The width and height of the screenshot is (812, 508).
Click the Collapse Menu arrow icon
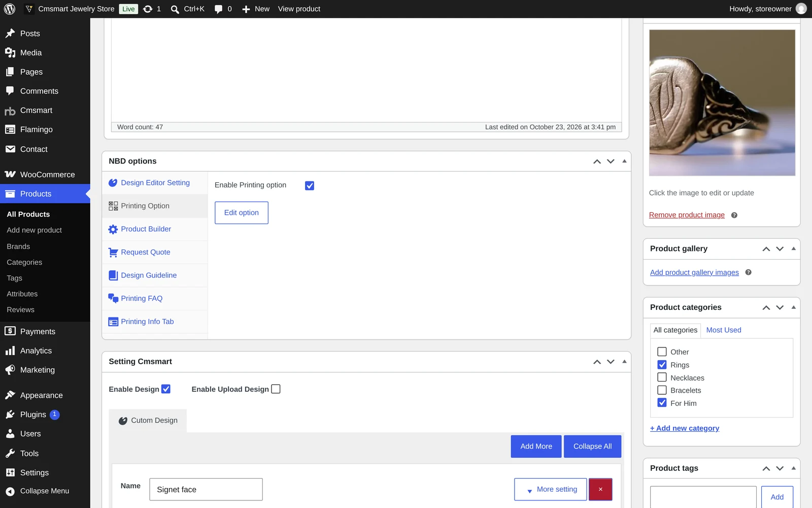(10, 491)
